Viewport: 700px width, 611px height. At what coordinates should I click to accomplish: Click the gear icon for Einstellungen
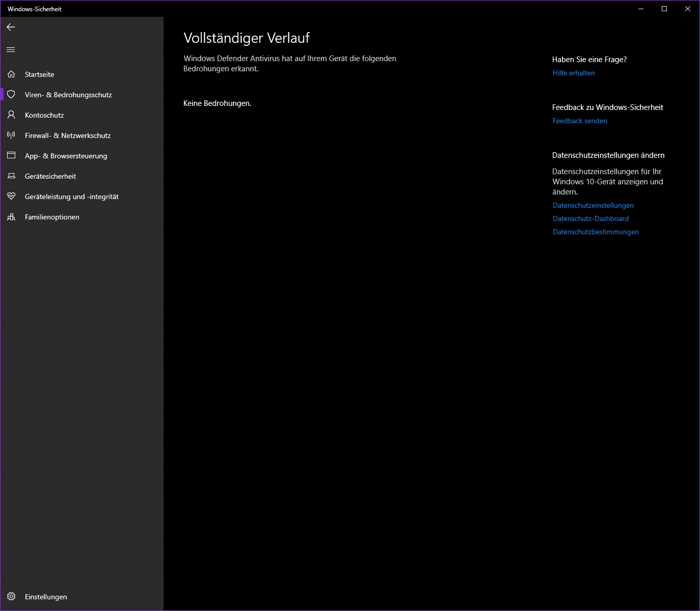pos(11,597)
